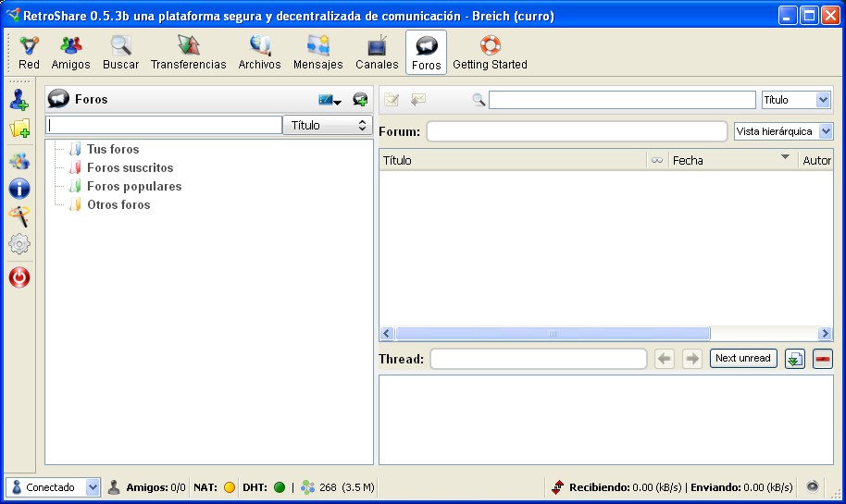
Task: Click the multicolored people sidebar icon
Action: point(19,161)
